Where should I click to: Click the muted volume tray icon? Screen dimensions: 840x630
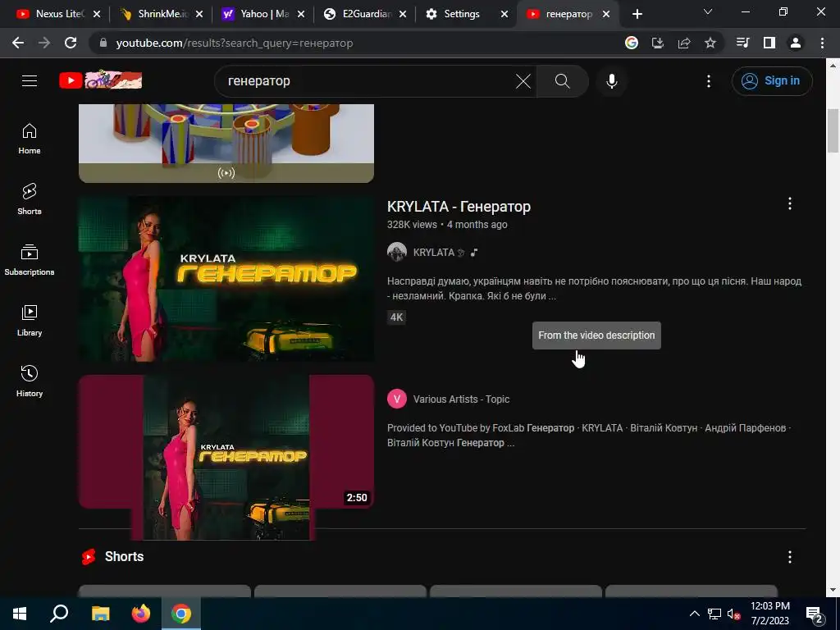(733, 614)
